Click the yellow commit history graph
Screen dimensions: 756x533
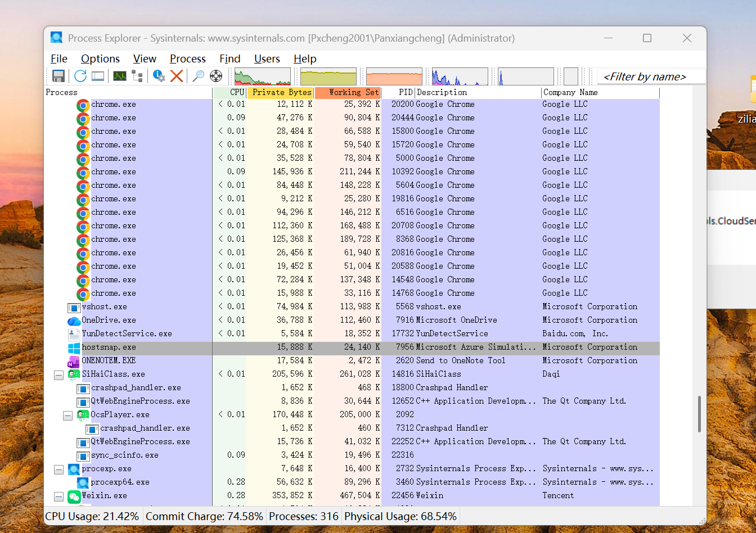[x=328, y=76]
